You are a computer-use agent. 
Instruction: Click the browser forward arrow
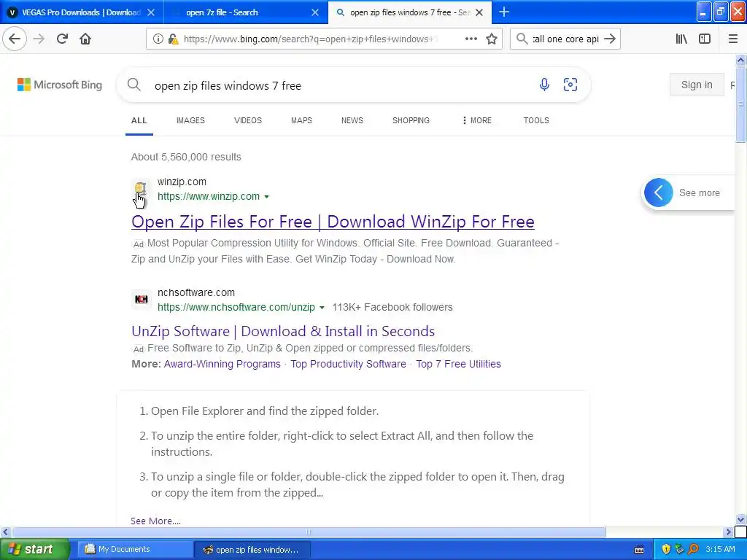point(39,39)
